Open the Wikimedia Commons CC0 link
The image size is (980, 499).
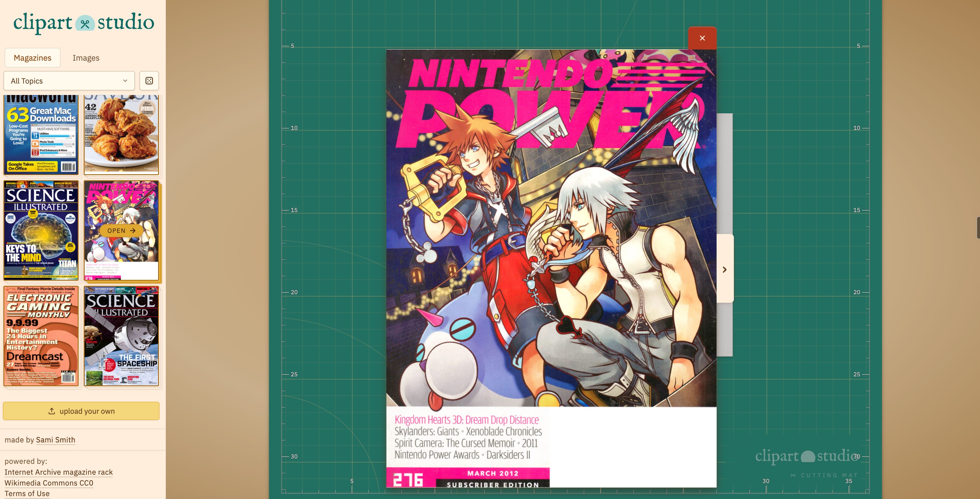(49, 483)
